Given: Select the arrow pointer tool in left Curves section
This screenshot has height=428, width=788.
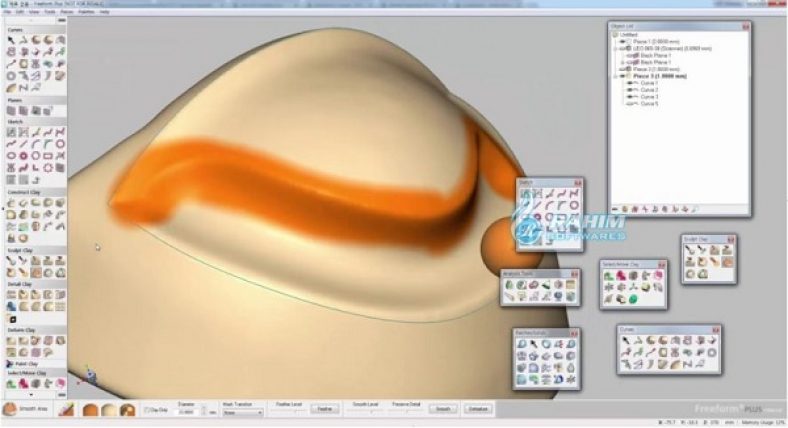Looking at the screenshot, I should (11, 40).
